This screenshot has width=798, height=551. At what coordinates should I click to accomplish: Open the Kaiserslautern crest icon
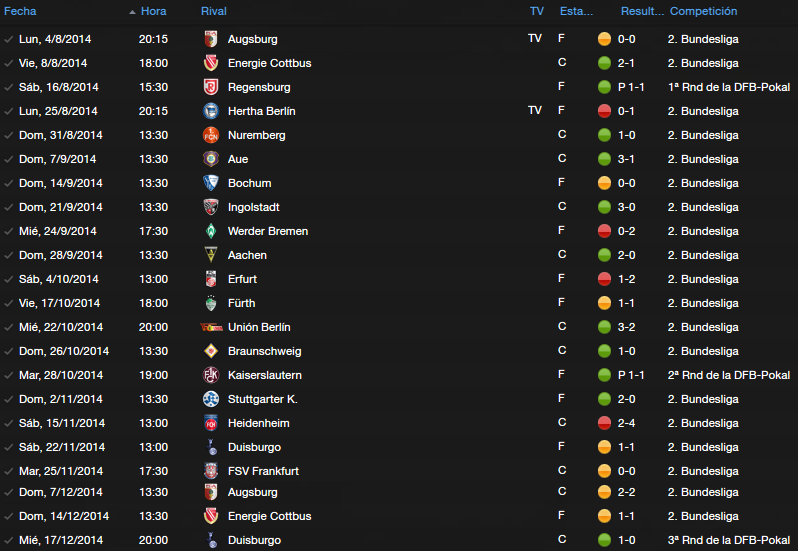[211, 375]
